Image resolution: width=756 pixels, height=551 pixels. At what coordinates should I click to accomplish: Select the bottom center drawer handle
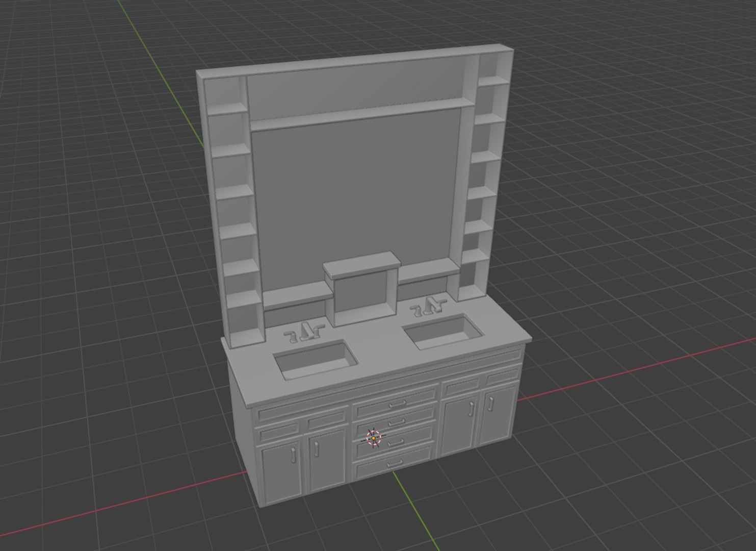coord(396,463)
